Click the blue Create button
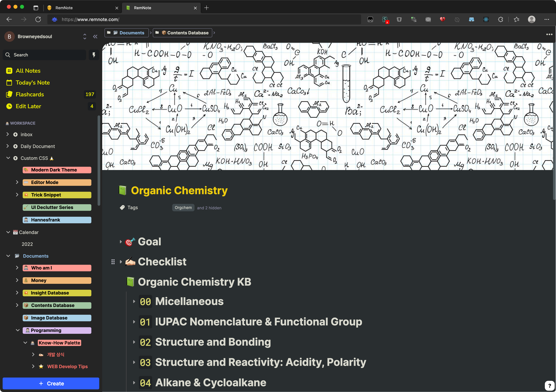Screen dimensions: 556x392 tap(51, 383)
